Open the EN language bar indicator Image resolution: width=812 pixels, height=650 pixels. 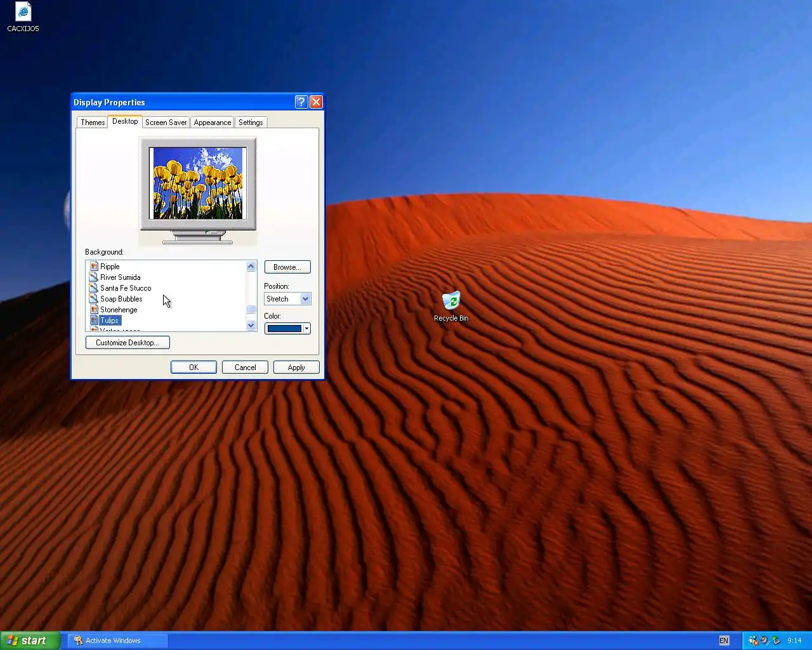(x=724, y=640)
